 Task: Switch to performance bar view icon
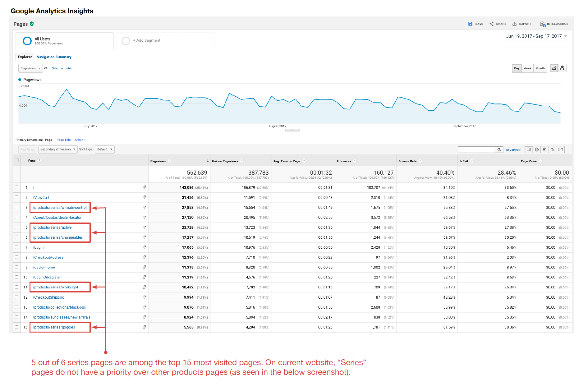pos(544,149)
